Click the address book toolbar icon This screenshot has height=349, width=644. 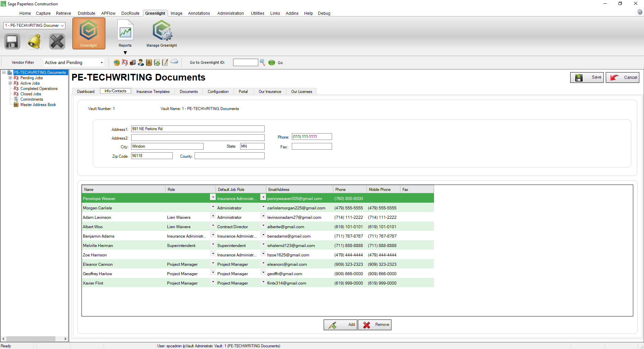(x=149, y=62)
